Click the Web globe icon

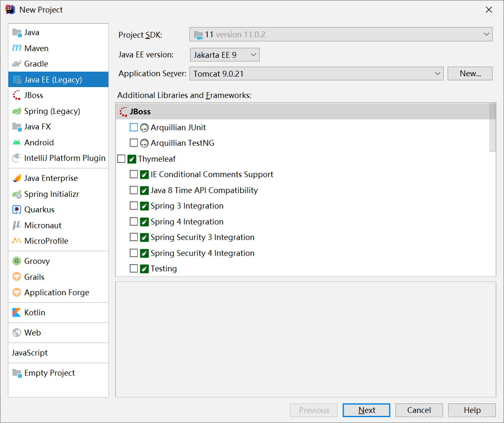[x=17, y=333]
